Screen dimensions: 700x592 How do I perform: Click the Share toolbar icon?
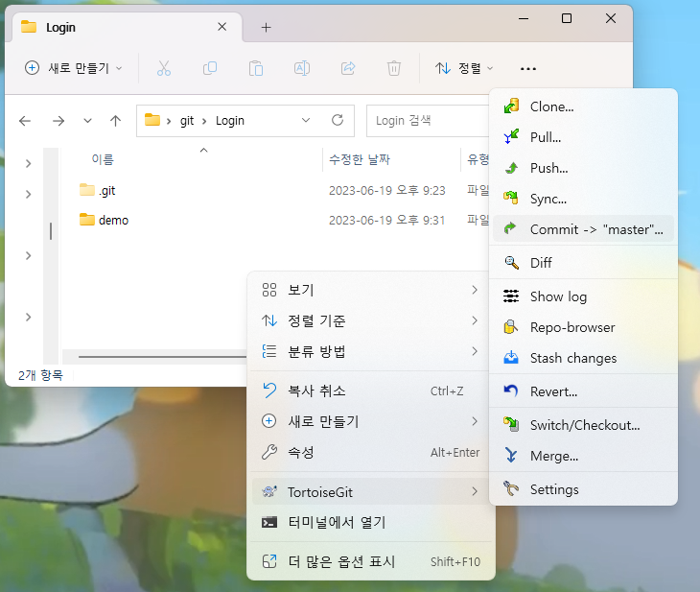(x=348, y=68)
